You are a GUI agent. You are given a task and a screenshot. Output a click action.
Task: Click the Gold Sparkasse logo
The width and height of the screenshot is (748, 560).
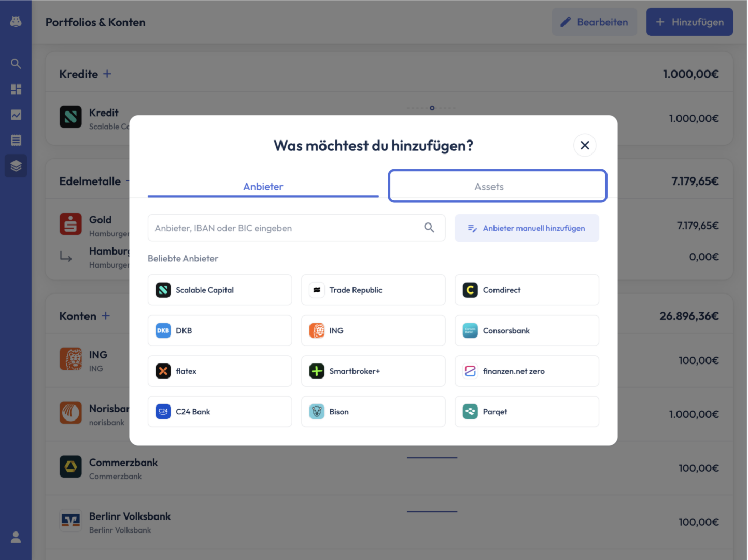click(70, 224)
